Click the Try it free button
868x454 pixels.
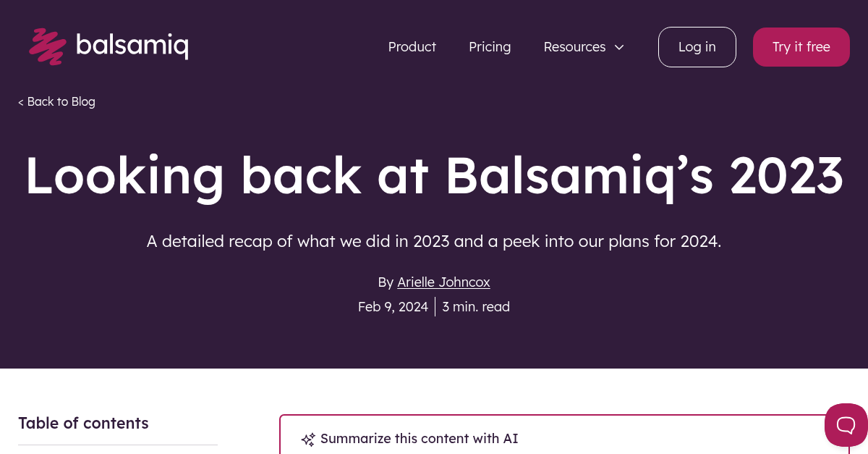tap(801, 46)
